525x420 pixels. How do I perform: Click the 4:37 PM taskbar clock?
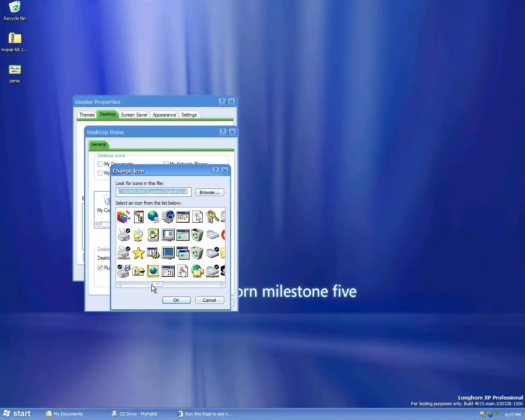512,415
